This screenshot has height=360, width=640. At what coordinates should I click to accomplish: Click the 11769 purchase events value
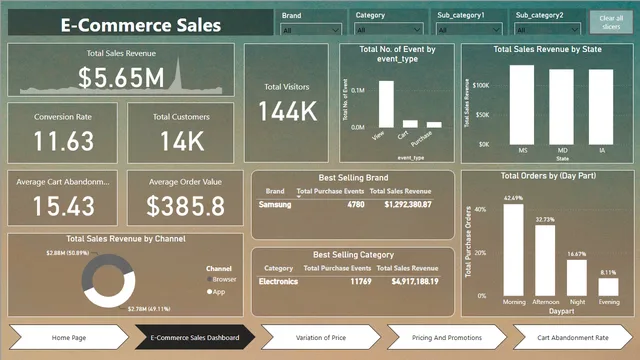tap(361, 281)
